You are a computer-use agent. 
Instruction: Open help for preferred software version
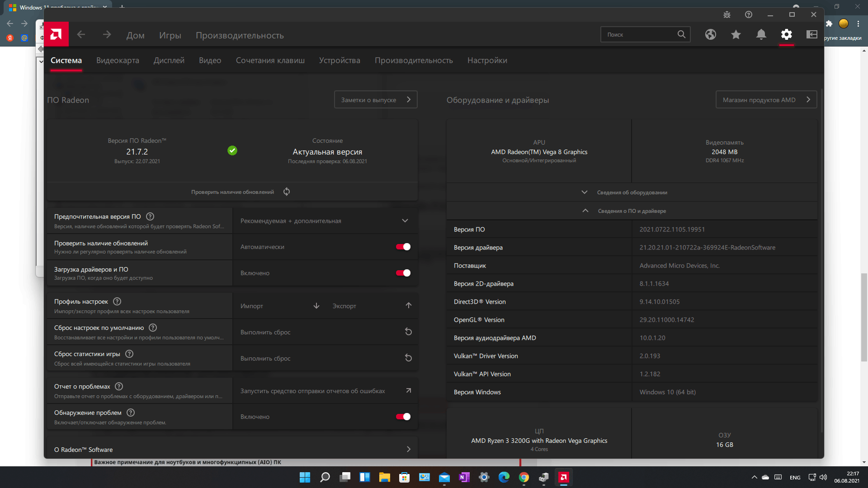pyautogui.click(x=150, y=216)
